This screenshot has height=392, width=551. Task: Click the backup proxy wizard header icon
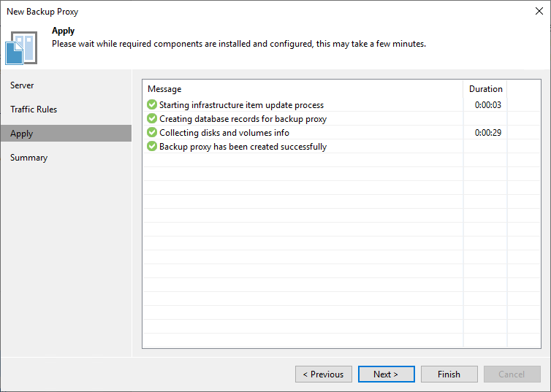(21, 47)
